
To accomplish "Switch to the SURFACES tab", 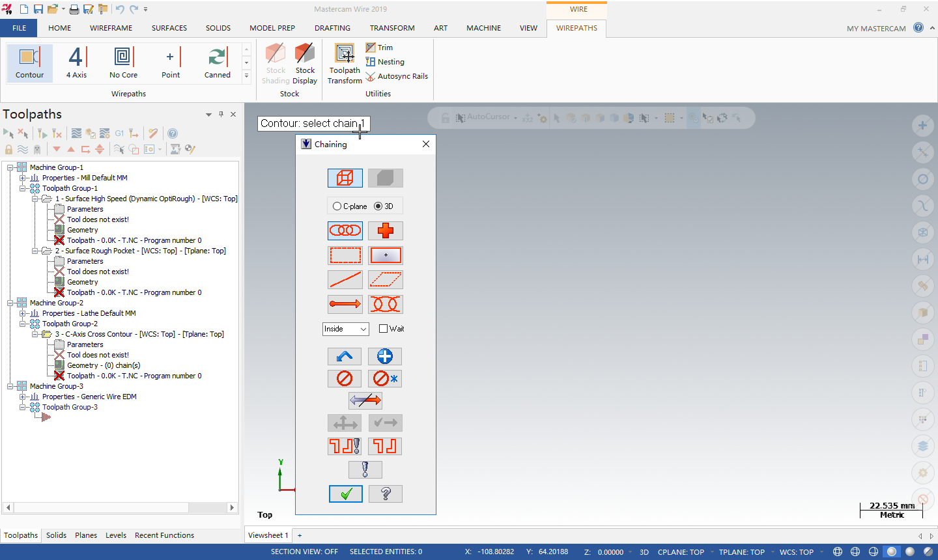I will (x=169, y=28).
